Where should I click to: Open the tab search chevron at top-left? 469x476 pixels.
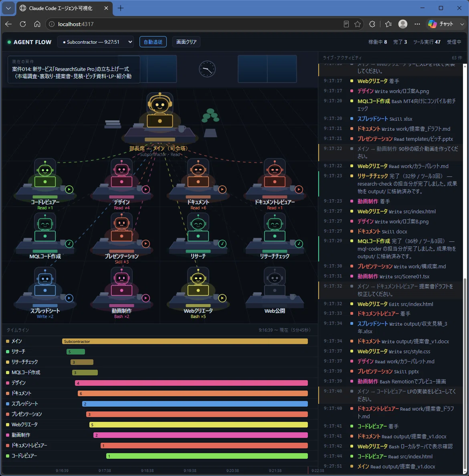pos(8,8)
